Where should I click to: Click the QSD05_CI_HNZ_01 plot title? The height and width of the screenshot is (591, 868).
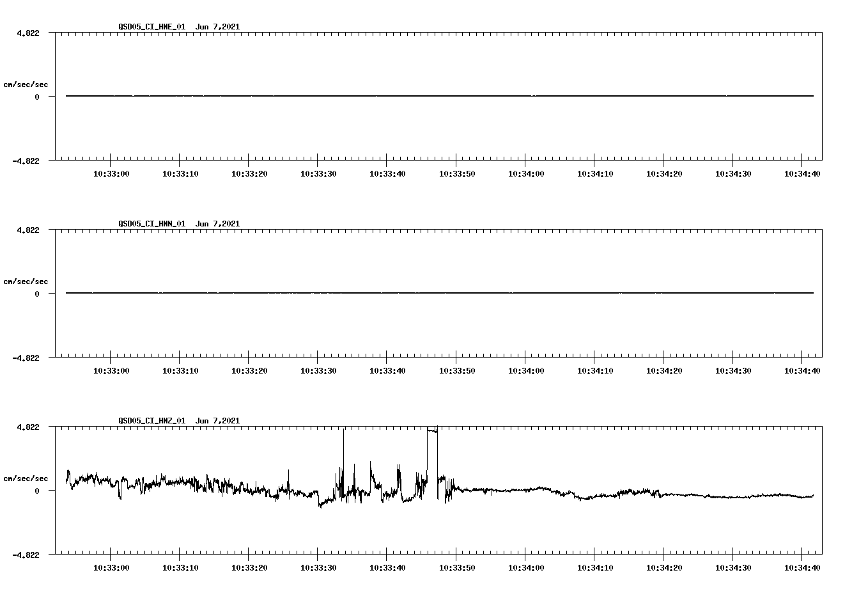[179, 420]
